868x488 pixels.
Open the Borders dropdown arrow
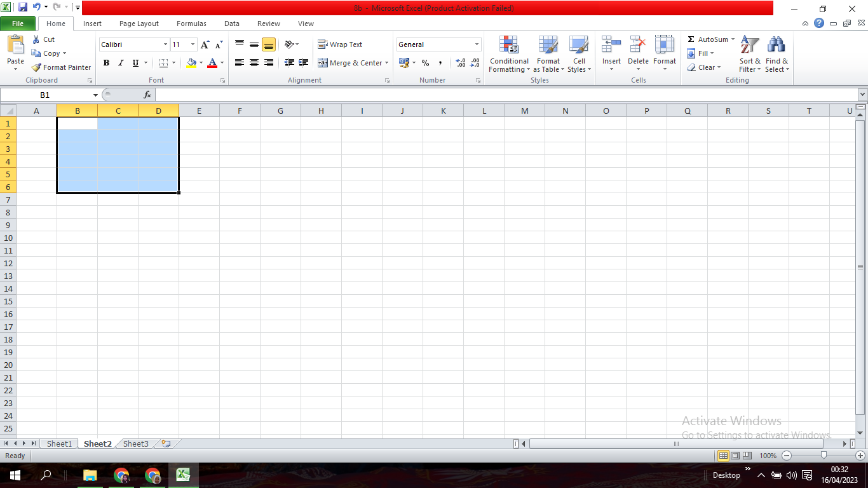[x=174, y=63]
